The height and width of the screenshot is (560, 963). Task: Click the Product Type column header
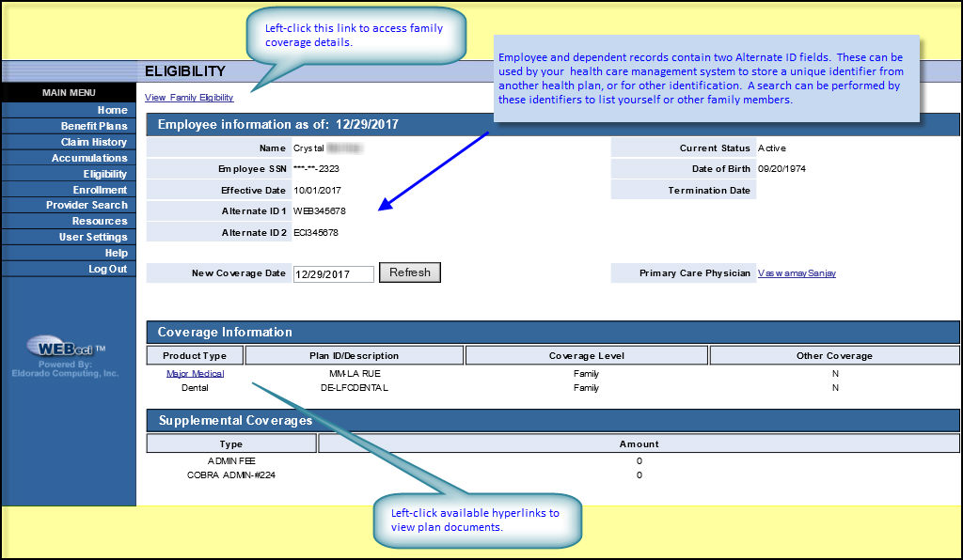click(195, 356)
